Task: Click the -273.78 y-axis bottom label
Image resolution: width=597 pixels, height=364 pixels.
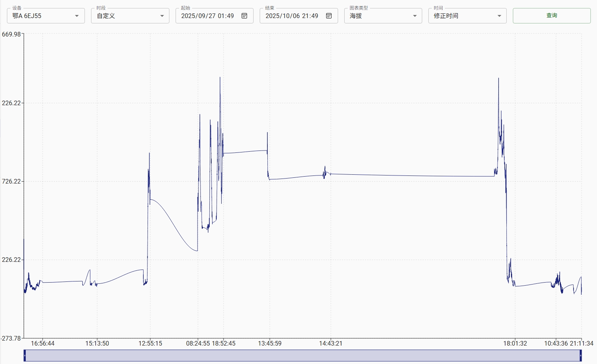Action: click(x=11, y=338)
